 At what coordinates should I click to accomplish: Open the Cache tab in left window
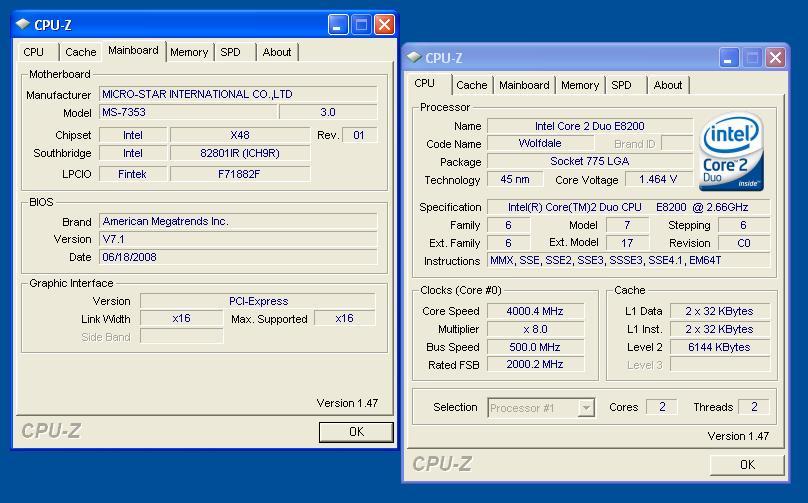(x=80, y=52)
